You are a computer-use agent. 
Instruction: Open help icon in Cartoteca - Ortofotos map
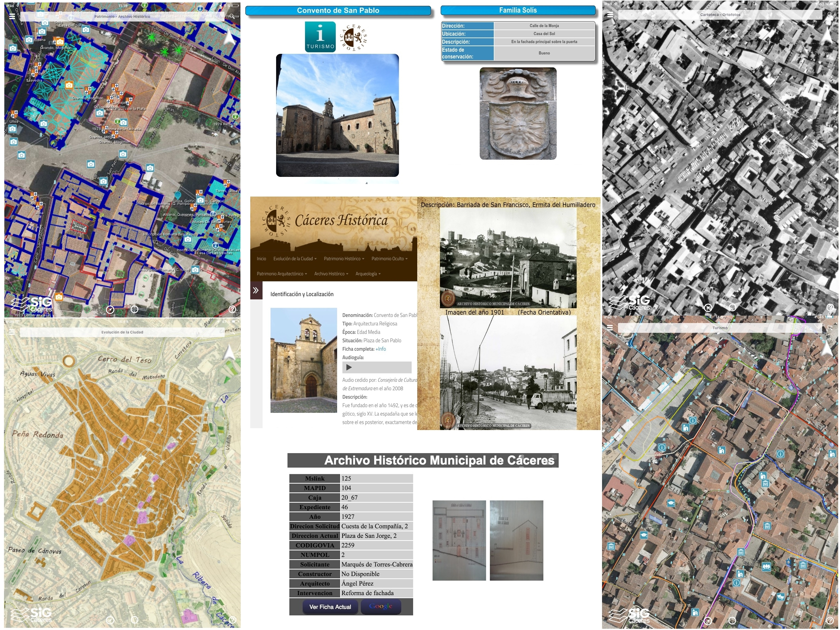click(x=830, y=307)
